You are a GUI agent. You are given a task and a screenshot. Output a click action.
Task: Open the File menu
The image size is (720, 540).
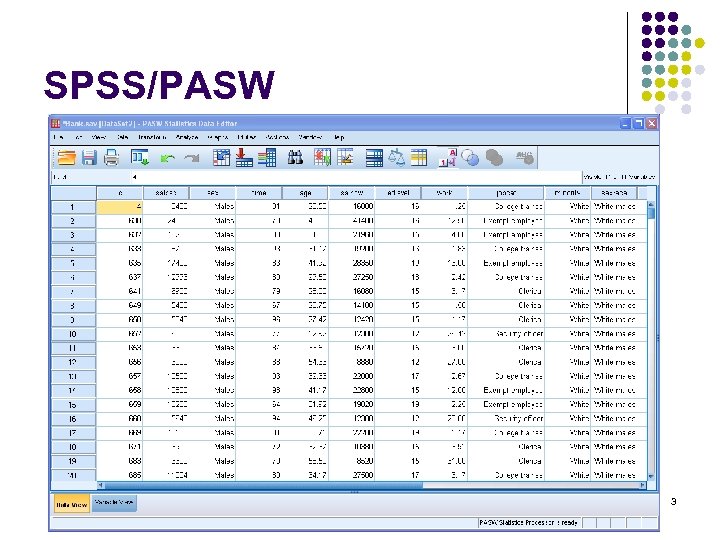click(58, 137)
